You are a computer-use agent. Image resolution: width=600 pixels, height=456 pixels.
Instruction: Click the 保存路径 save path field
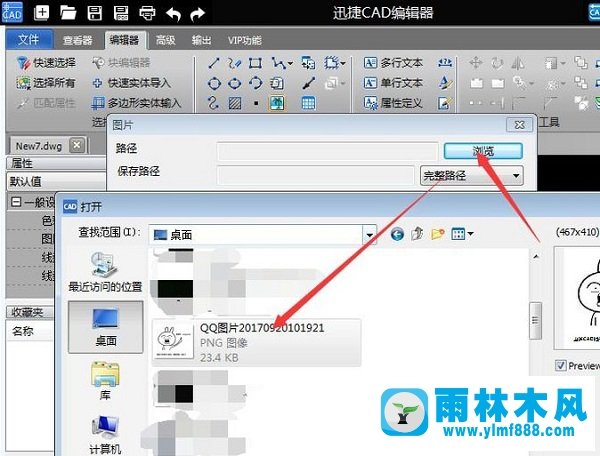(316, 176)
